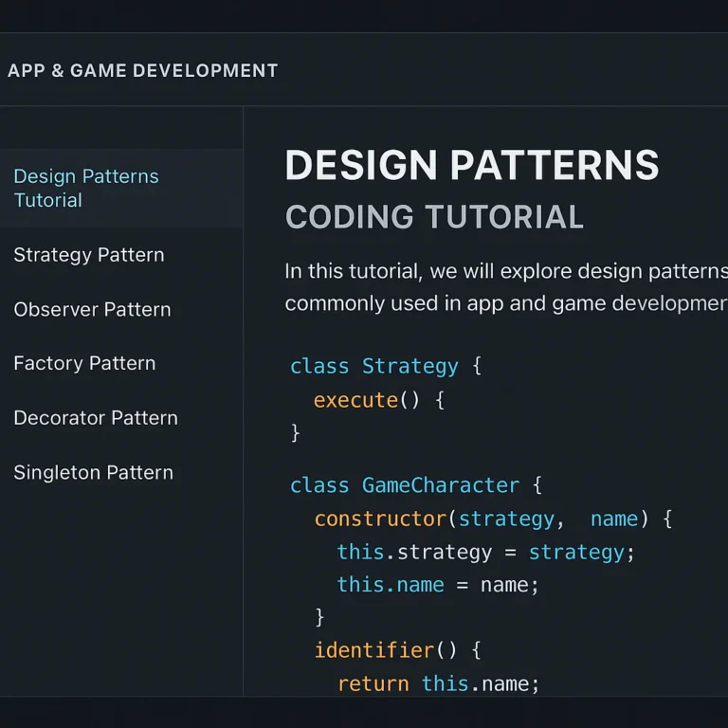Click the DESIGN PATTERNS main heading
Image resolution: width=728 pixels, height=728 pixels.
click(472, 165)
